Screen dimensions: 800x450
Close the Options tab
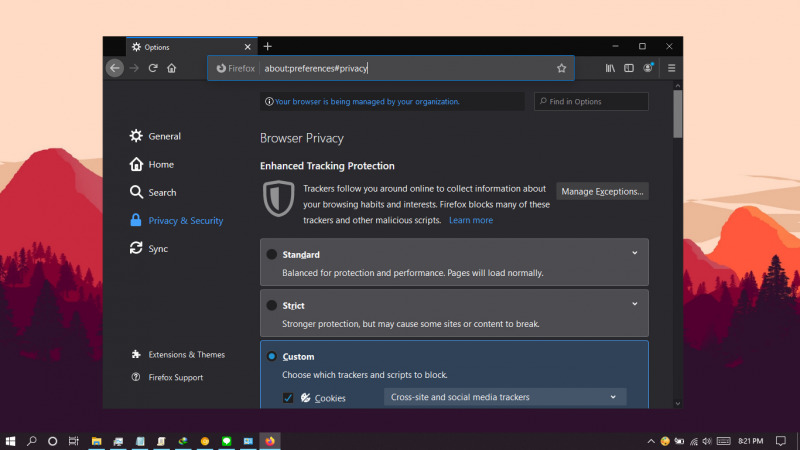pyautogui.click(x=247, y=47)
